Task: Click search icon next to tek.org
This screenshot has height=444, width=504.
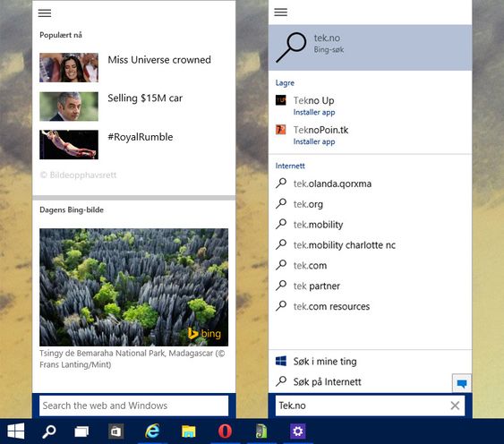Action: (x=281, y=204)
